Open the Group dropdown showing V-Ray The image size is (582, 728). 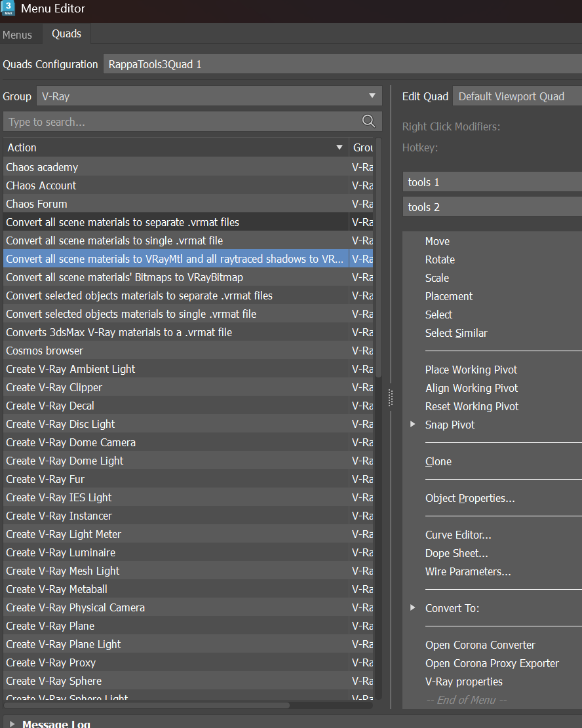click(x=209, y=96)
